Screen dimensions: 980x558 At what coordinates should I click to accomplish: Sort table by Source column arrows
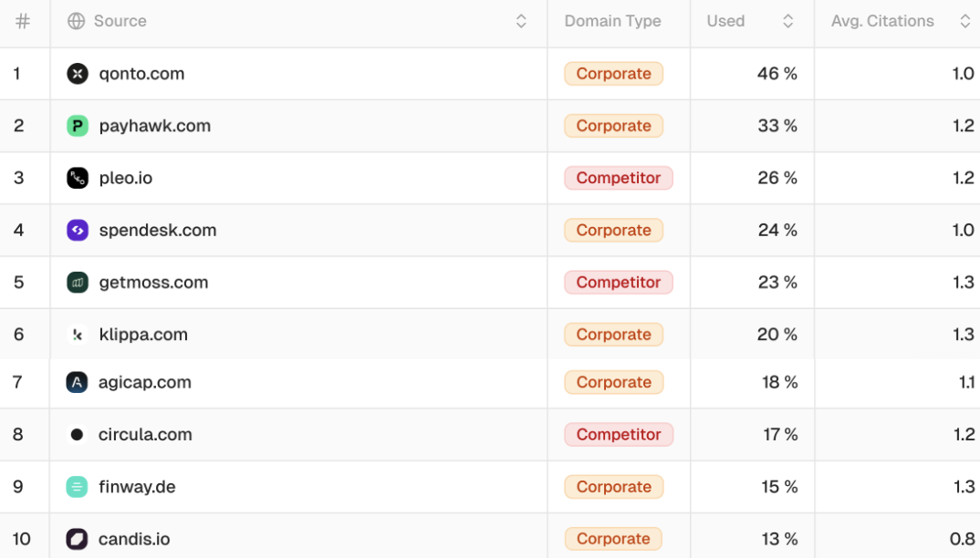tap(521, 21)
